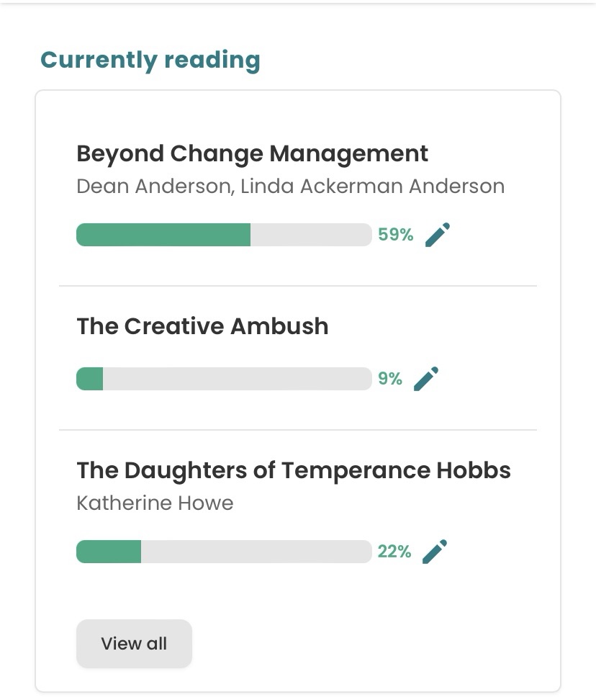Click the 9% progress label
This screenshot has width=596, height=700.
(390, 379)
